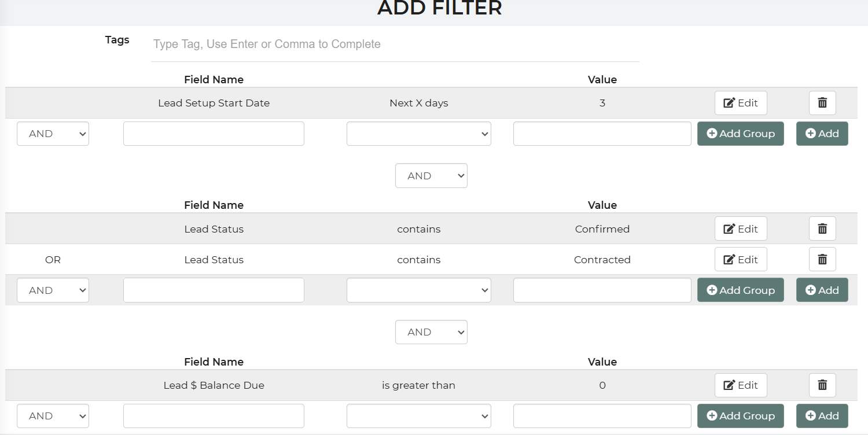This screenshot has width=868, height=435.
Task: Click Add Group below the Contracted row
Action: point(741,290)
